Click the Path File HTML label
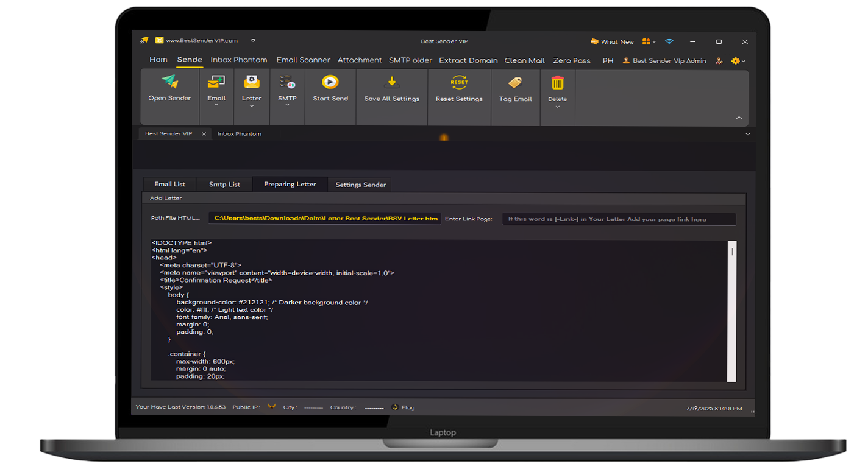868x475 pixels. (175, 219)
